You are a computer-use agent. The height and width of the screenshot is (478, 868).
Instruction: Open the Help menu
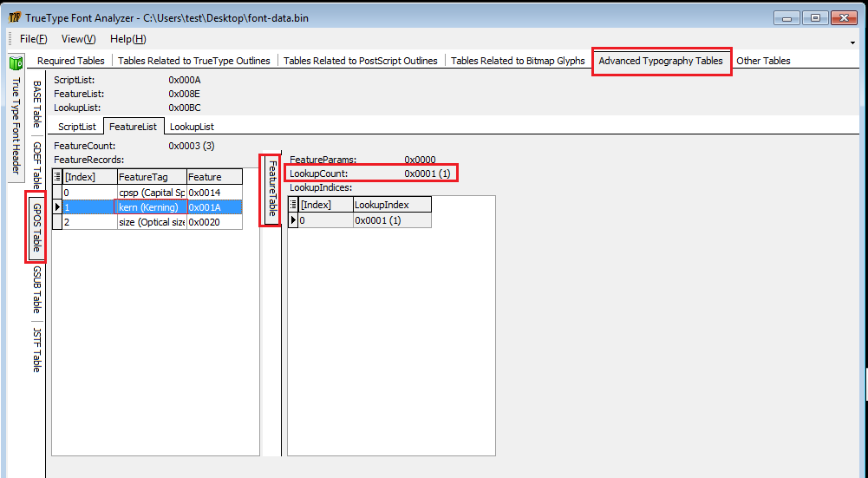[x=127, y=39]
